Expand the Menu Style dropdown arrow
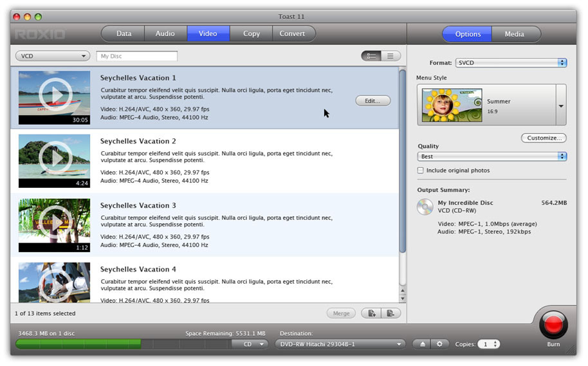The height and width of the screenshot is (366, 588). click(561, 105)
